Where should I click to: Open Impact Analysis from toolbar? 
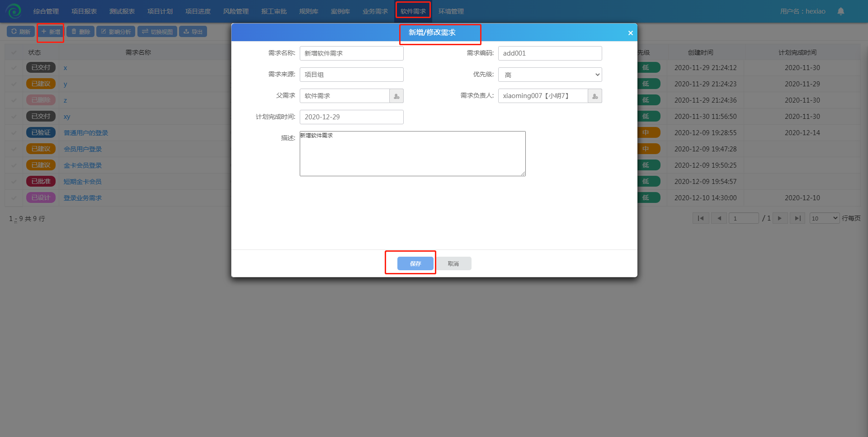point(116,32)
